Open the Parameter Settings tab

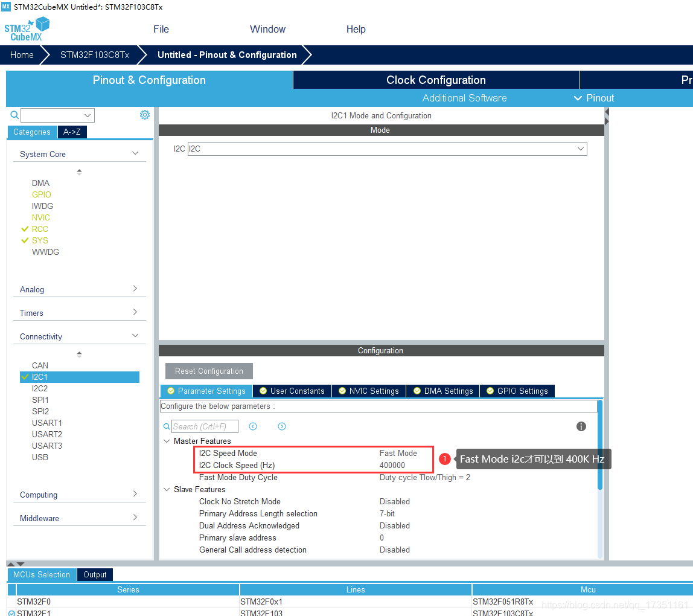[206, 391]
